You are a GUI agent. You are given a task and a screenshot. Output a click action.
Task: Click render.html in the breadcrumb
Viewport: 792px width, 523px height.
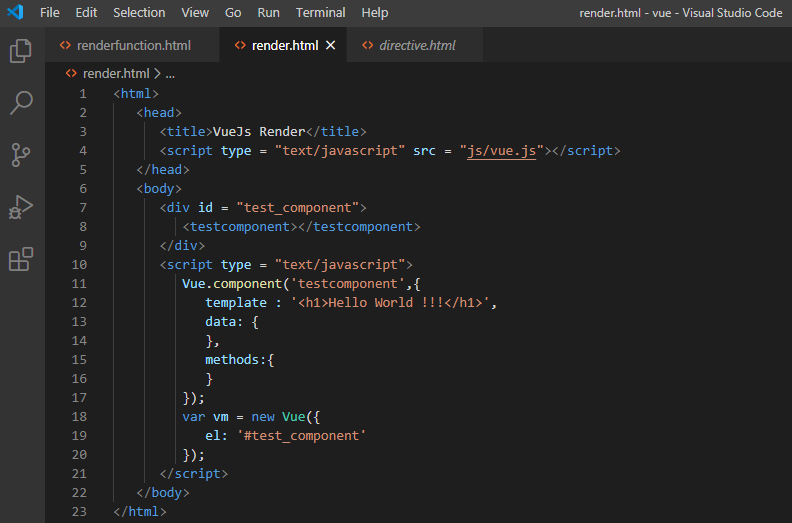pyautogui.click(x=116, y=74)
